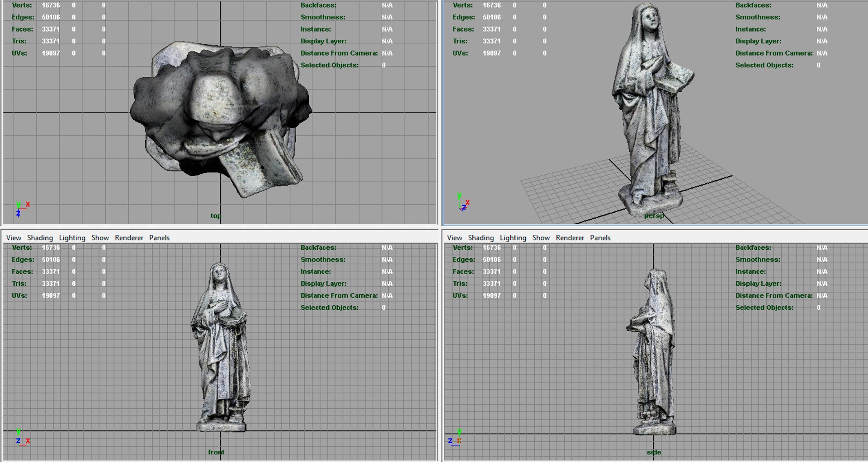Open Panels menu in front viewport
868x462 pixels.
click(159, 238)
